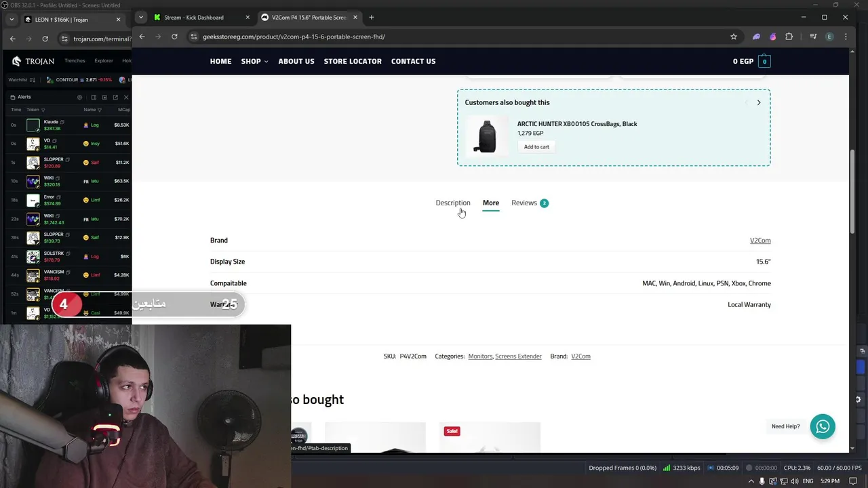View site information icon in the address bar
868x488 pixels.
point(193,37)
